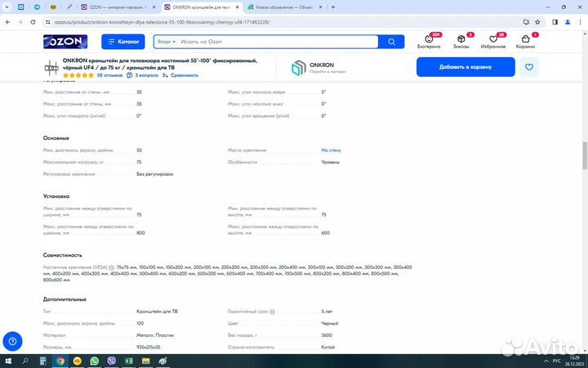This screenshot has height=368, width=588.
Task: Open Windows taskbar search
Action: pyautogui.click(x=25, y=361)
